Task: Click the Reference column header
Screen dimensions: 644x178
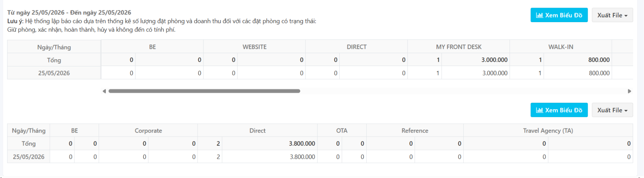Action: click(x=415, y=130)
